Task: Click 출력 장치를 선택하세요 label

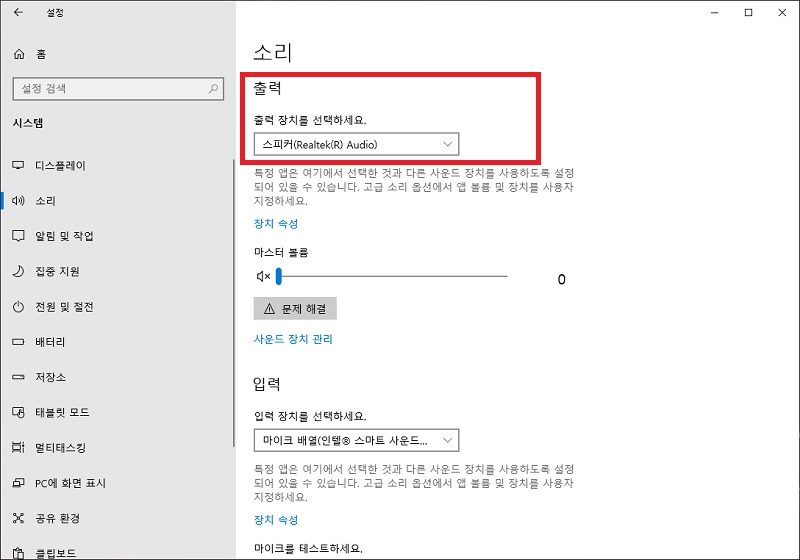Action: pos(310,120)
